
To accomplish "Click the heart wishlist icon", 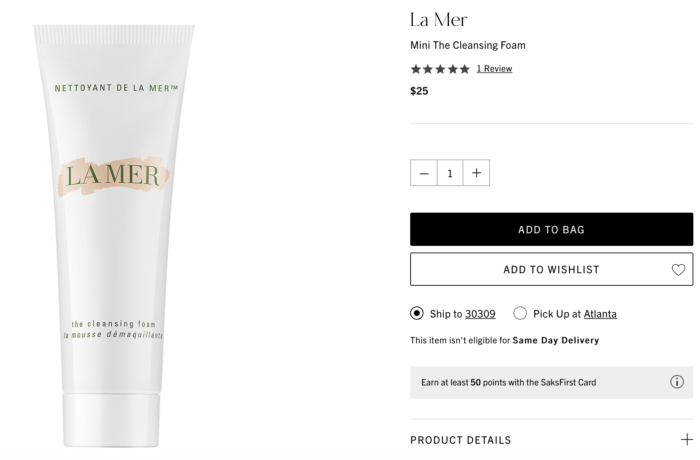I will point(678,270).
